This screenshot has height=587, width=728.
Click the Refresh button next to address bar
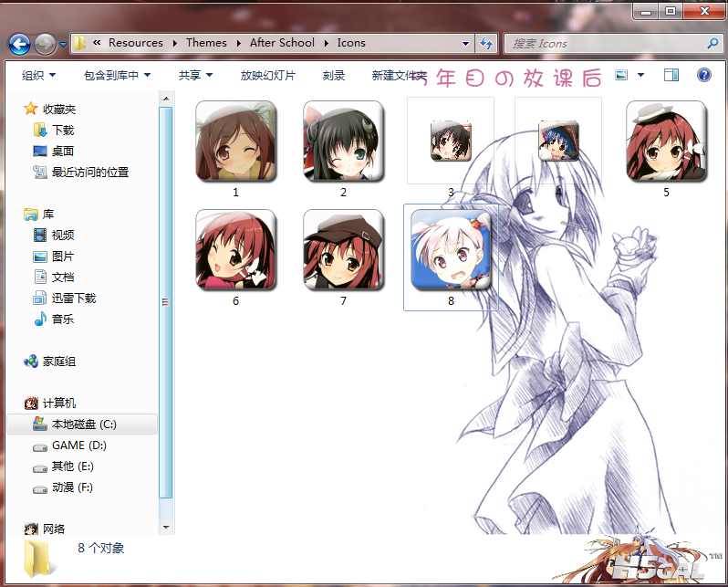pos(486,43)
